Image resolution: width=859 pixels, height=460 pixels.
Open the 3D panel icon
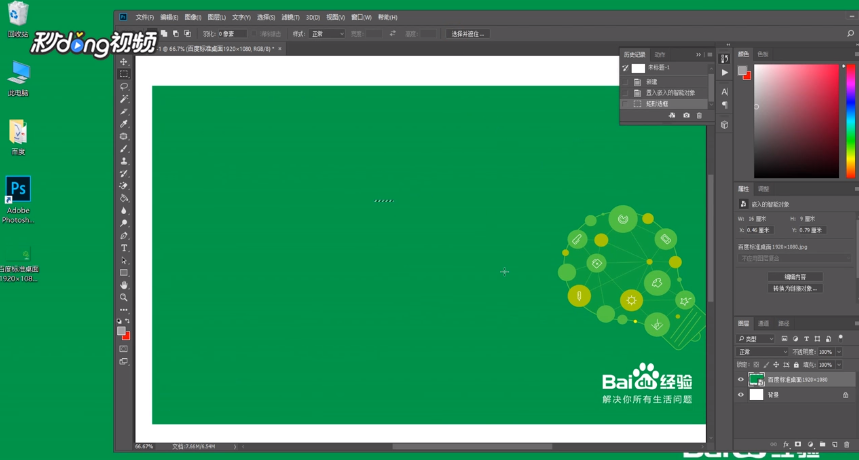(724, 125)
